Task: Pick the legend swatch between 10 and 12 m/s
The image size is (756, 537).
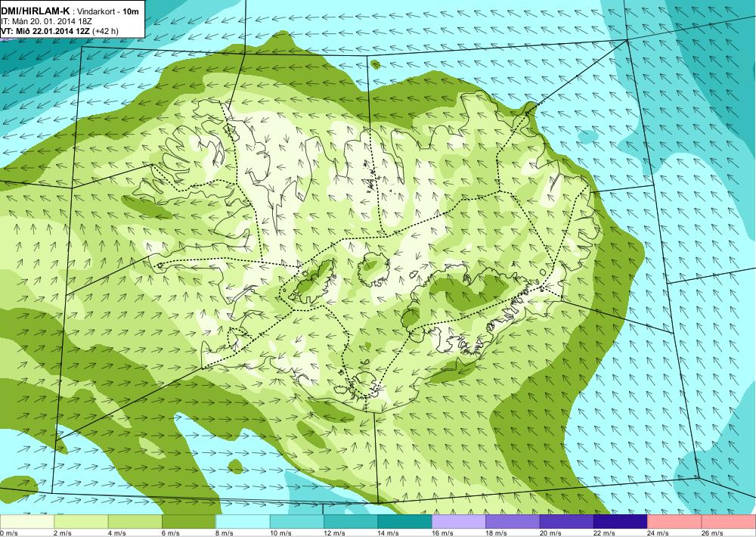Action: (297, 522)
